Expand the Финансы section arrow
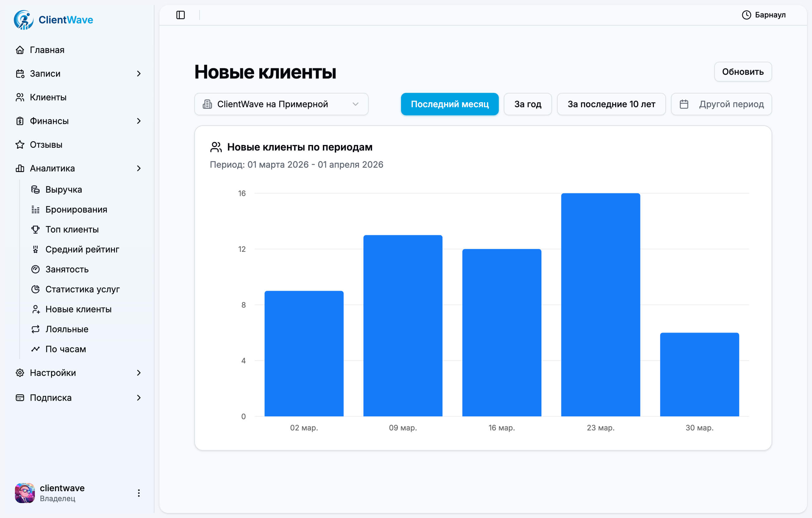Screen dimensions: 812x518 139,121
